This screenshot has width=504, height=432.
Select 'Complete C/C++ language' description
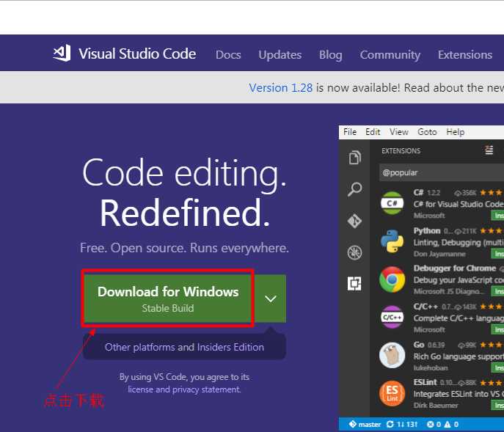click(x=459, y=318)
